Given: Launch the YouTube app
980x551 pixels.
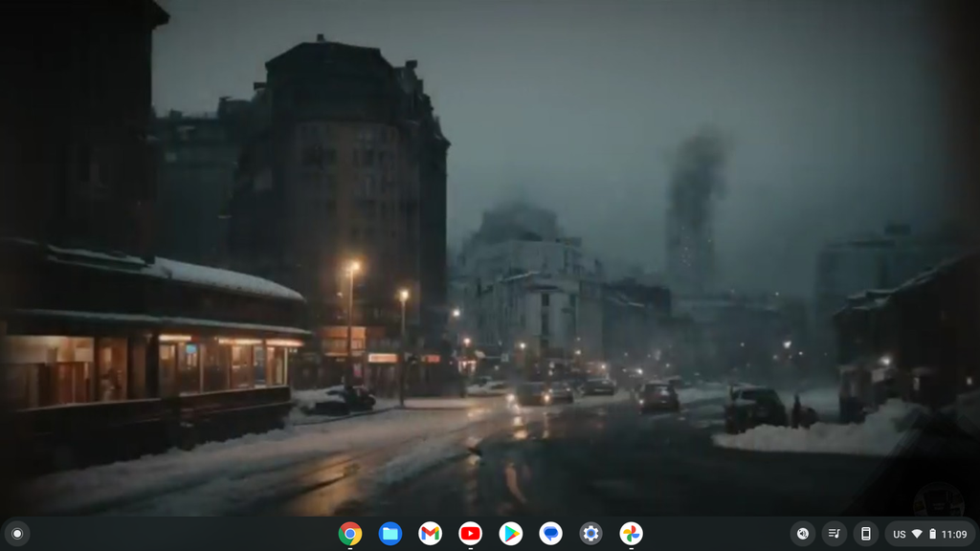Looking at the screenshot, I should pos(470,534).
